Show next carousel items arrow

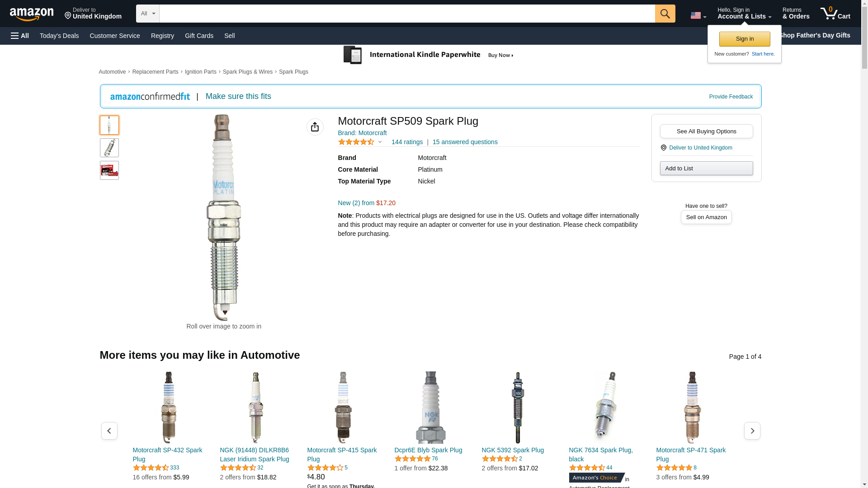pos(752,431)
